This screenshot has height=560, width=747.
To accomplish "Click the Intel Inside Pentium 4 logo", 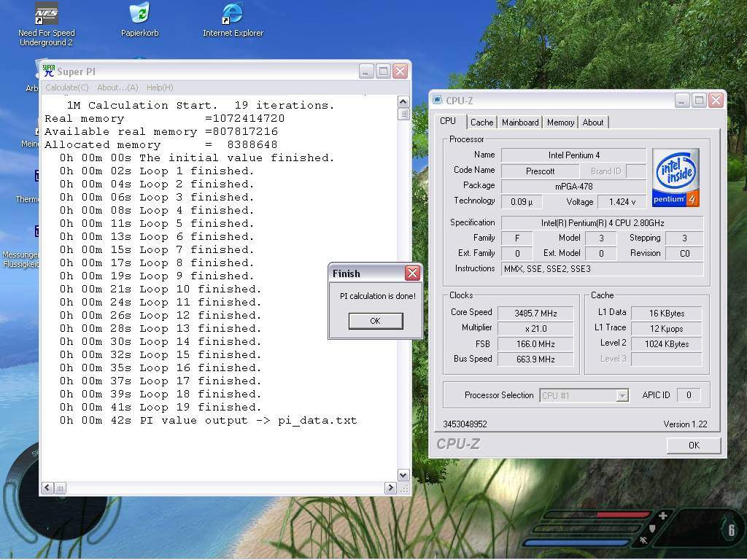I will 676,178.
